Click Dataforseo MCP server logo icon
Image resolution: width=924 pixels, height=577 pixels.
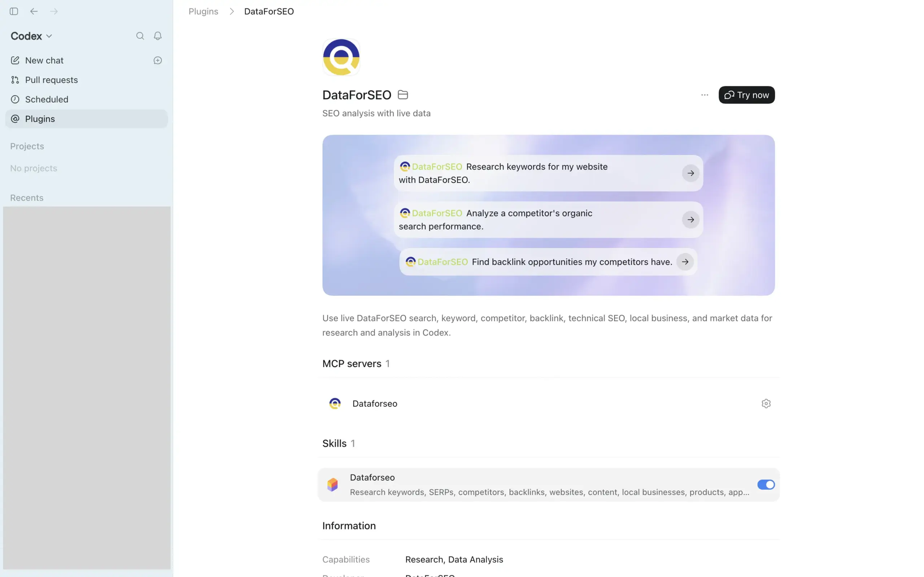point(335,404)
